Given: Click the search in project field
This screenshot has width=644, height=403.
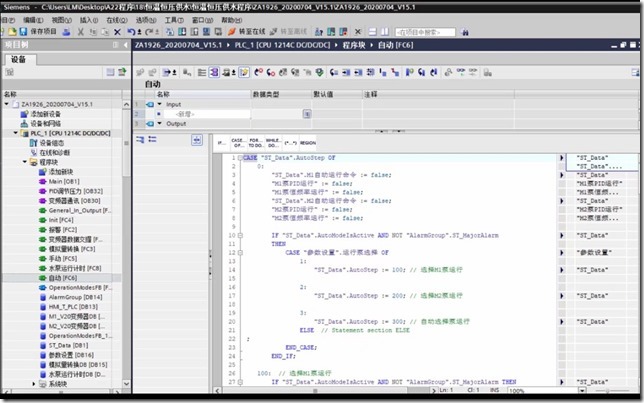Looking at the screenshot, I should [x=425, y=32].
